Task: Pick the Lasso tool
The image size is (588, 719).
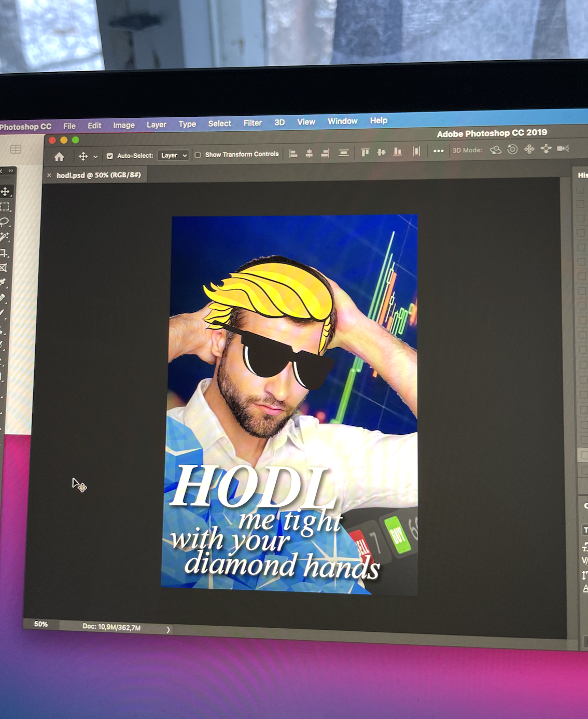Action: pyautogui.click(x=5, y=222)
